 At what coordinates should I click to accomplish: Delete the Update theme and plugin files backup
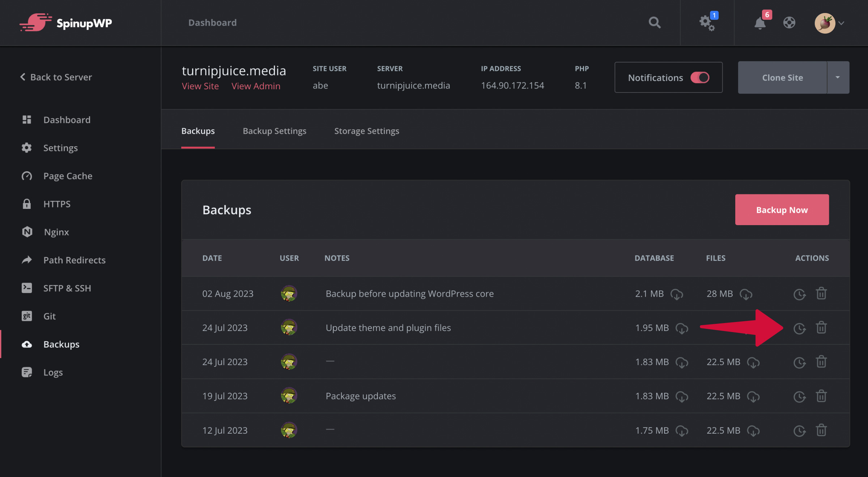(x=821, y=328)
